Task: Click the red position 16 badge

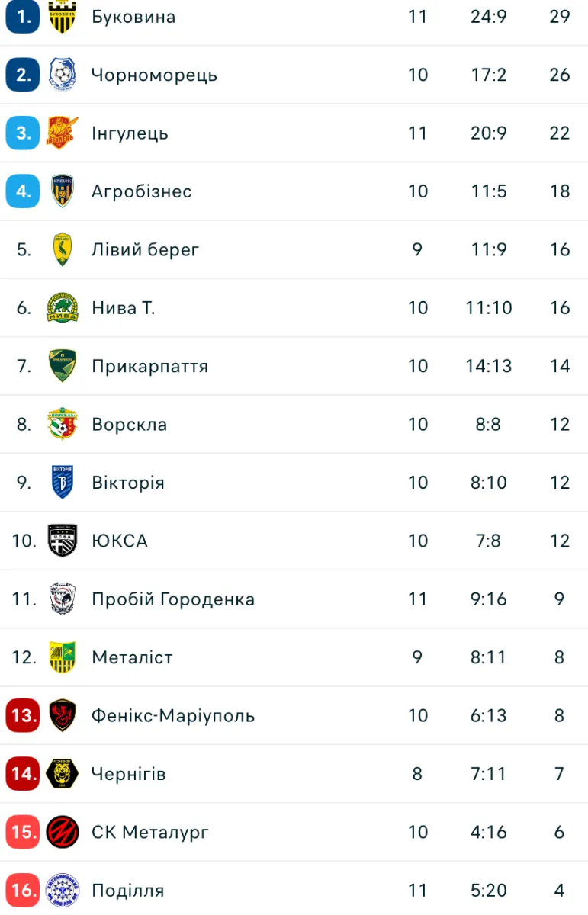Action: 23,890
